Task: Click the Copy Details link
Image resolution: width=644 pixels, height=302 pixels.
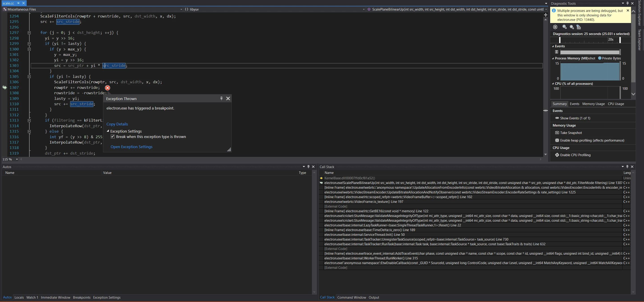Action: 117,124
